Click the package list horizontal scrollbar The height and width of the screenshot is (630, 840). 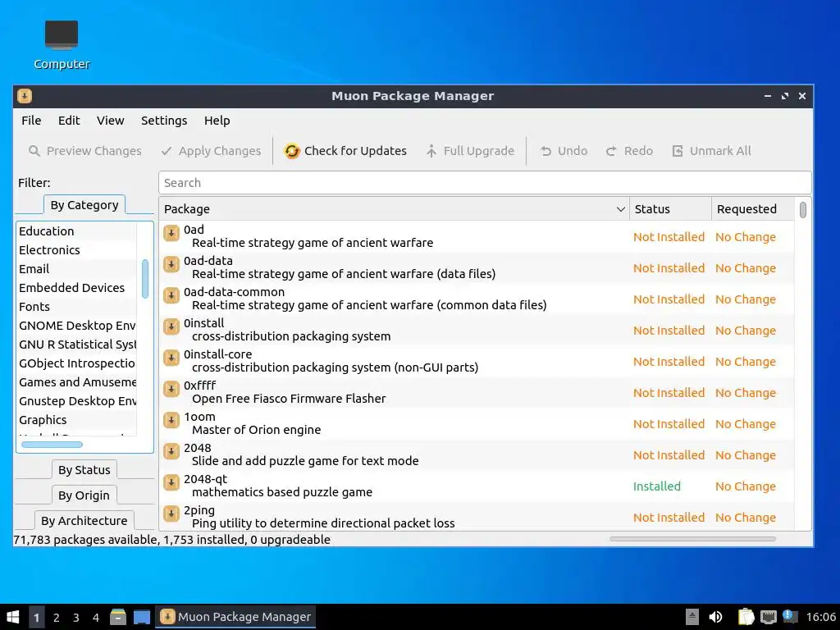click(x=692, y=539)
